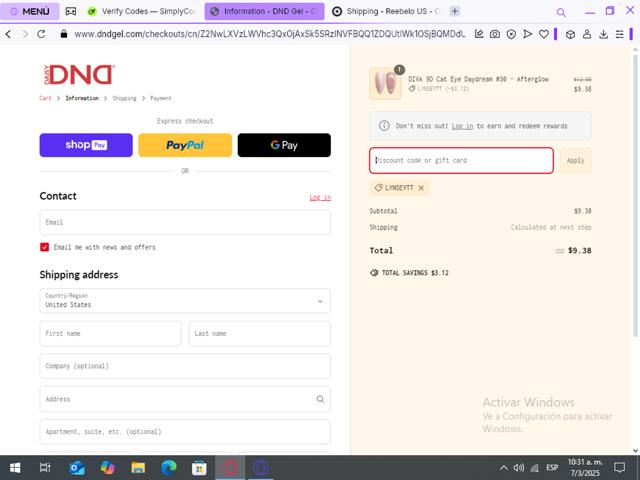
Task: Open the Windows Start menu
Action: [x=15, y=468]
